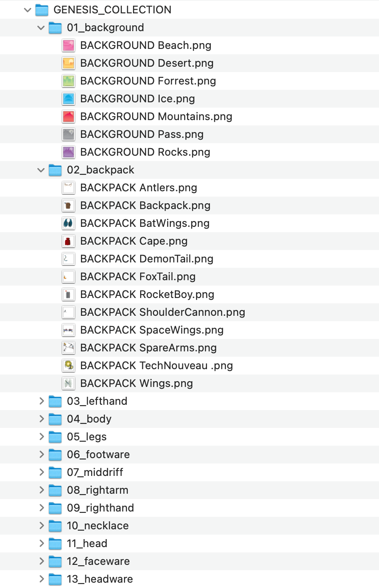Expand the 13_headware folder
The width and height of the screenshot is (379, 588).
click(x=41, y=579)
